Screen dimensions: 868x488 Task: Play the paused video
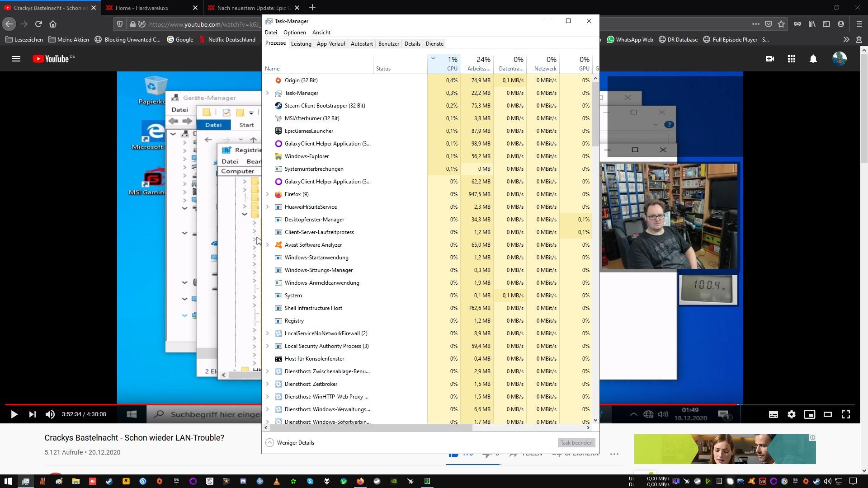pyautogui.click(x=14, y=414)
